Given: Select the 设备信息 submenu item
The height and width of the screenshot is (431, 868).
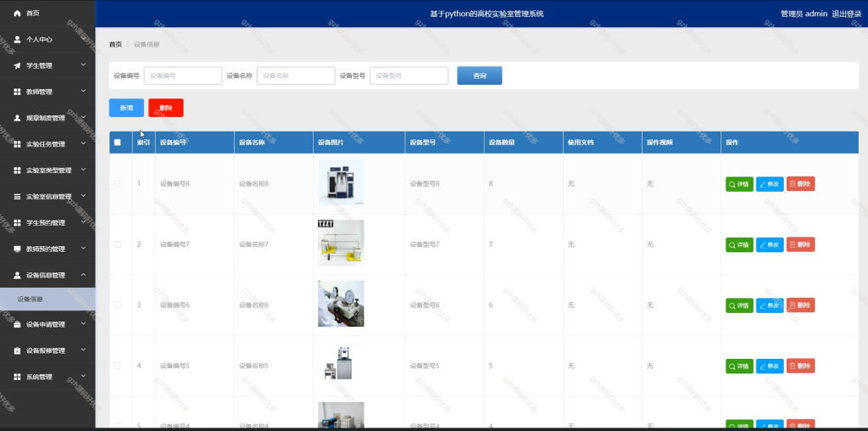Looking at the screenshot, I should 47,299.
